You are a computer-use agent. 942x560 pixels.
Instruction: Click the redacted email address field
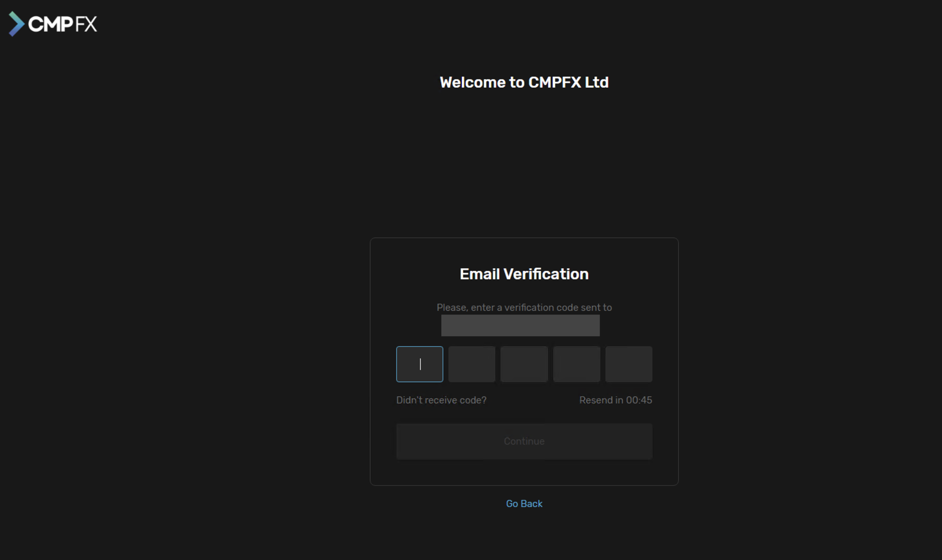click(x=520, y=325)
